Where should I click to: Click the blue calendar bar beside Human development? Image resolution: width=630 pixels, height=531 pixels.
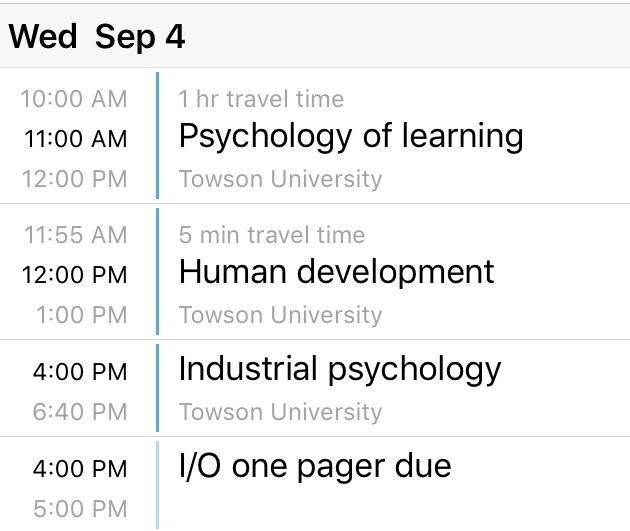(x=158, y=272)
